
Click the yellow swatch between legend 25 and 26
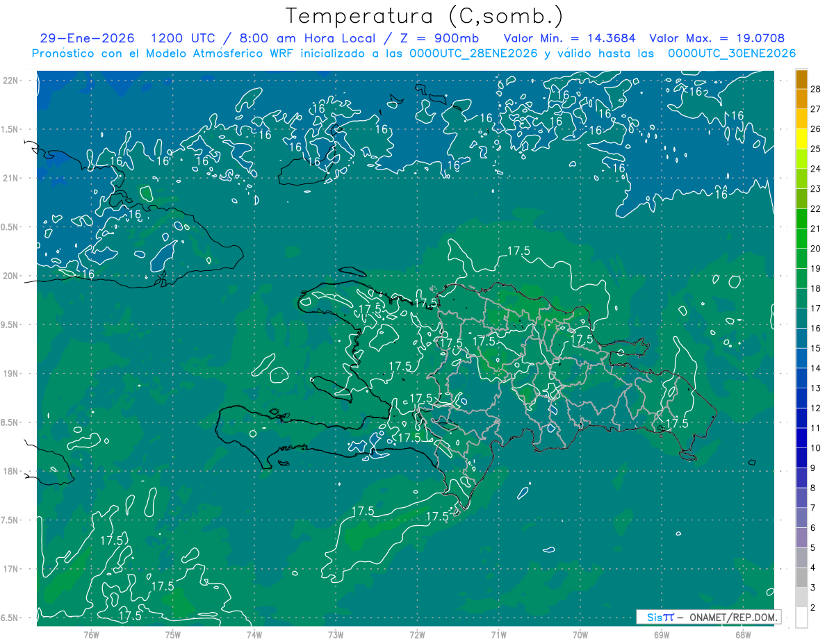tap(801, 139)
